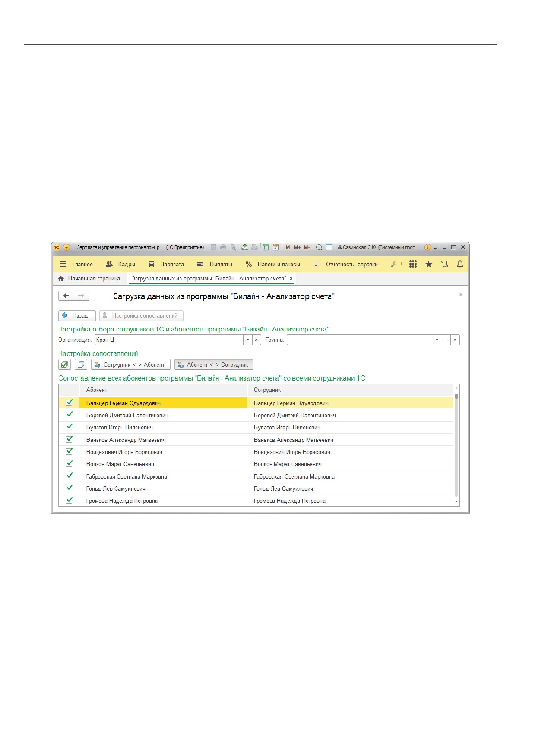The height and width of the screenshot is (756, 535).
Task: Open the history icon next to star
Action: click(x=444, y=264)
